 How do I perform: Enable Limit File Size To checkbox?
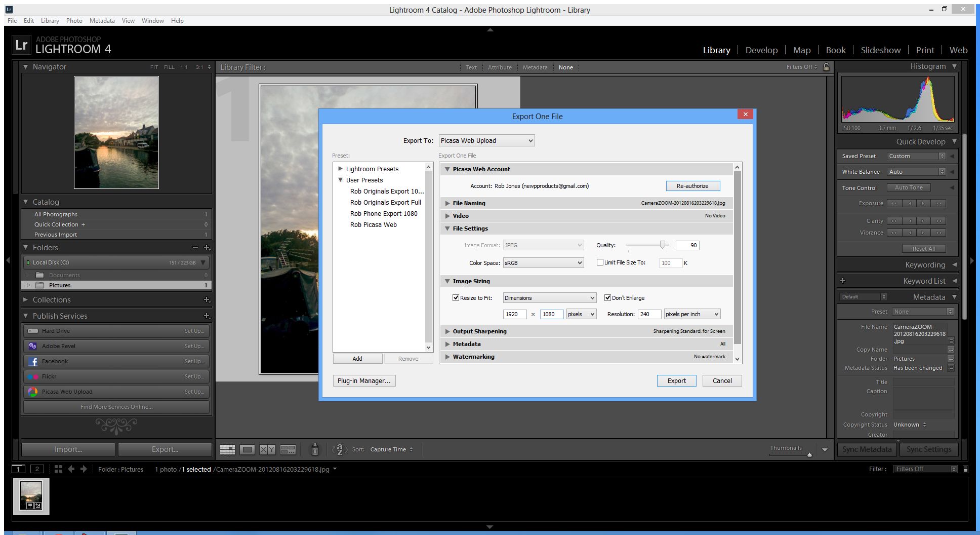[x=600, y=262]
